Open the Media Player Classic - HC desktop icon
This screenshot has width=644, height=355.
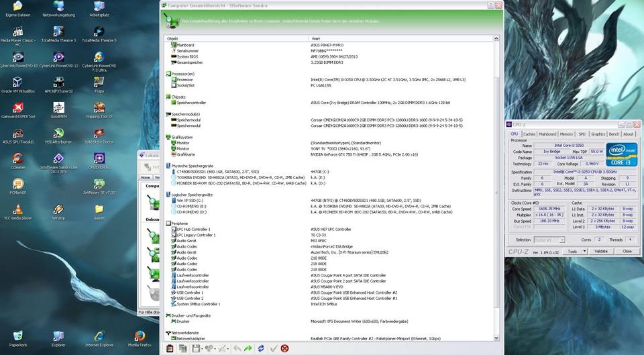tap(17, 32)
